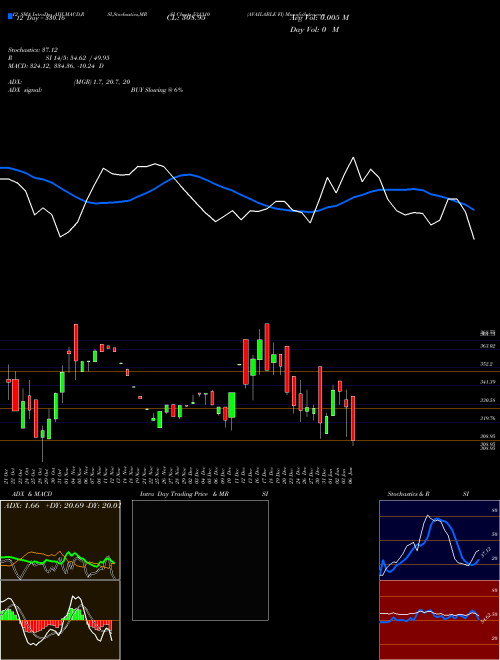The image size is (500, 660).
Task: Click the Stochastics & RSI panel title
Action: (x=428, y=494)
